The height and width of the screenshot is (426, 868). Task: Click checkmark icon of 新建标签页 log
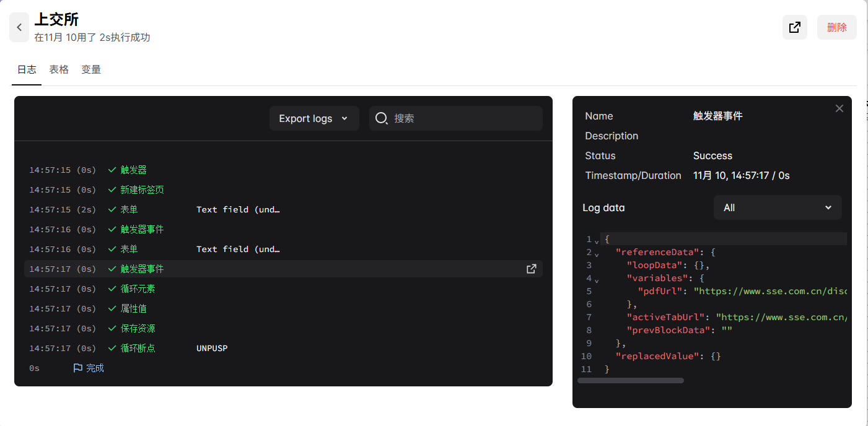112,189
